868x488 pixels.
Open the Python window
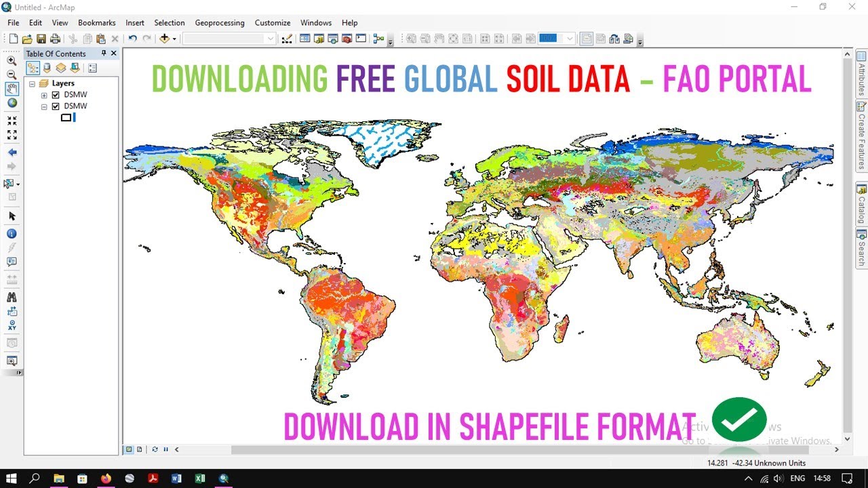point(361,39)
